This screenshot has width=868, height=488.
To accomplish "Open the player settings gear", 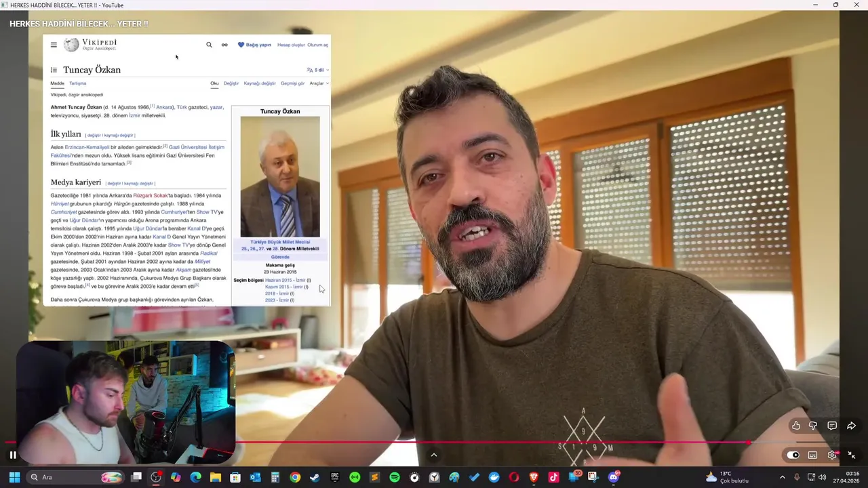I will point(832,455).
